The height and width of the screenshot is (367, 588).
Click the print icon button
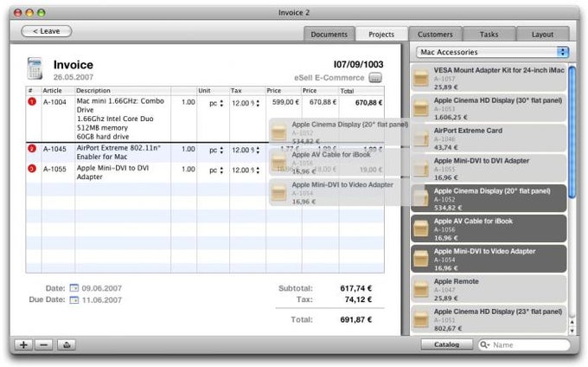[67, 344]
